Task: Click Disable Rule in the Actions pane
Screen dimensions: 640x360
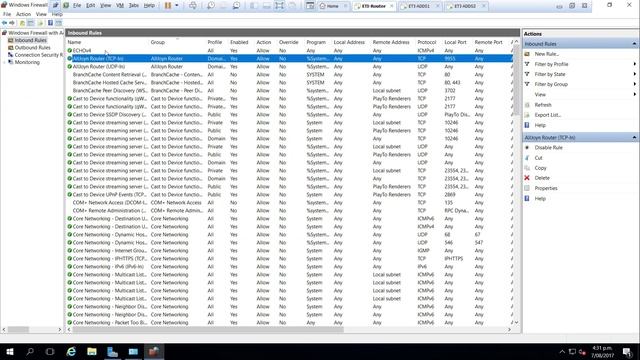Action: pyautogui.click(x=549, y=148)
